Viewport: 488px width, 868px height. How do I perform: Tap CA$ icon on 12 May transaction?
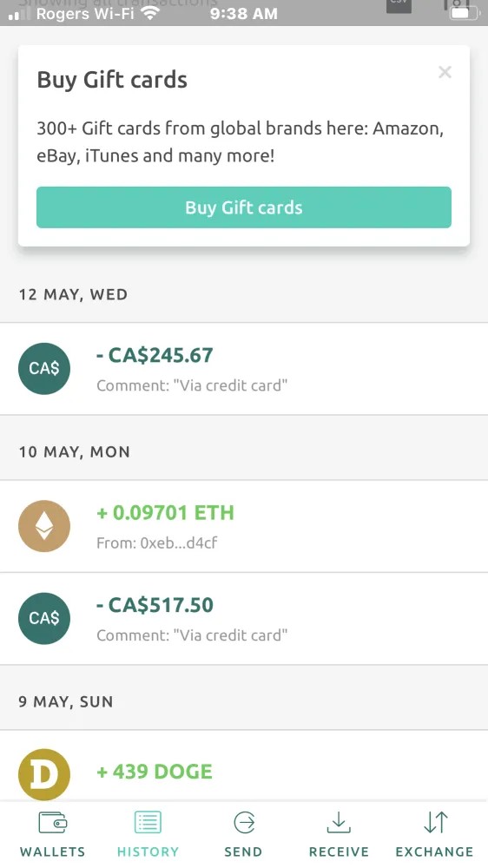[x=44, y=369]
